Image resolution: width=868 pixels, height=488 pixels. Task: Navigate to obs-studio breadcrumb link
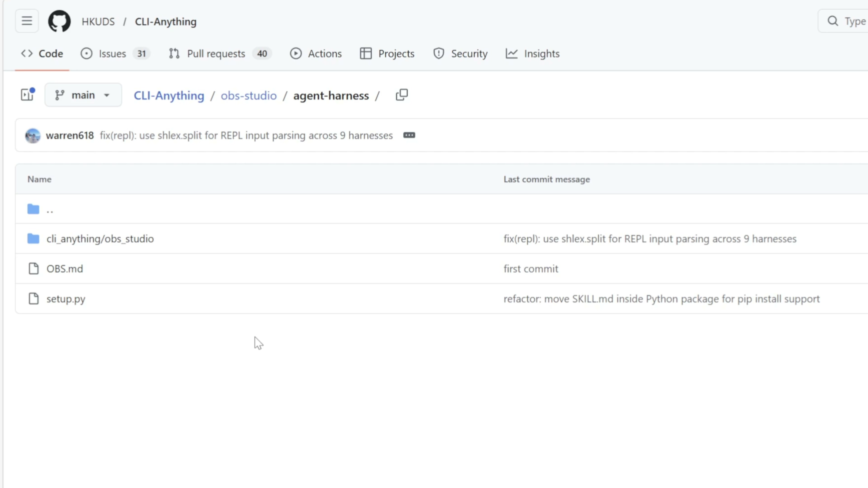(x=249, y=96)
